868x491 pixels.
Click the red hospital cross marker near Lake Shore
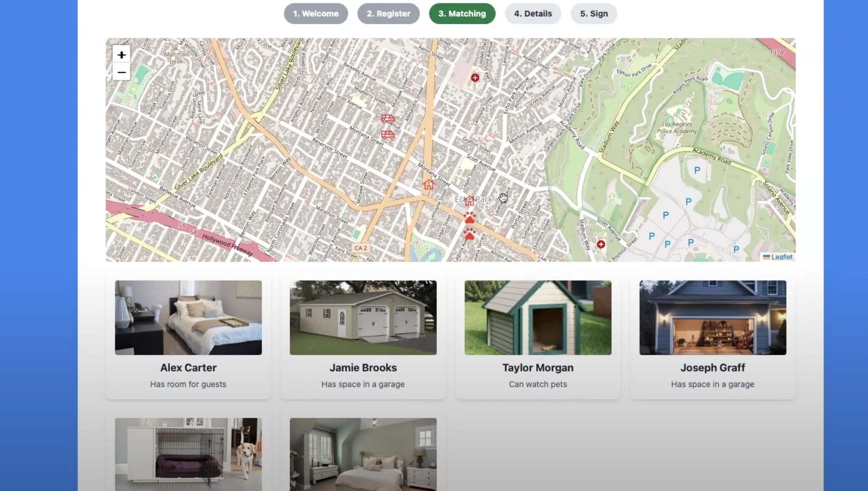[x=475, y=78]
